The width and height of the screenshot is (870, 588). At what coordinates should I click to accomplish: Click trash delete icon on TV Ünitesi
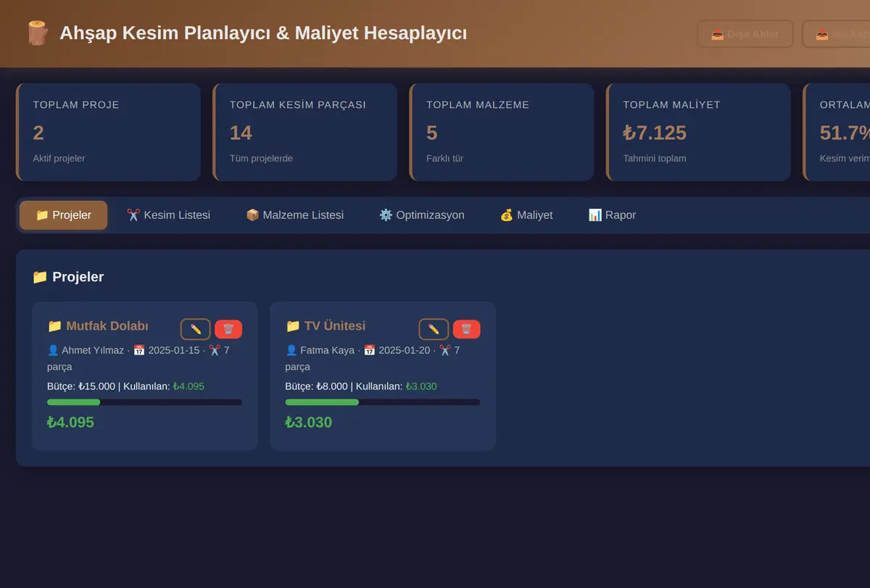click(x=466, y=329)
